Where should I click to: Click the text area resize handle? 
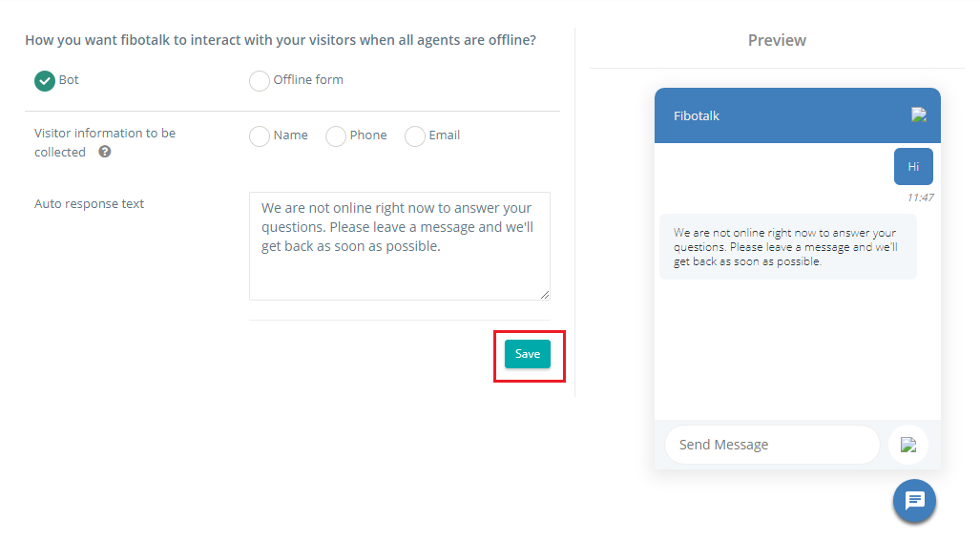tap(545, 295)
